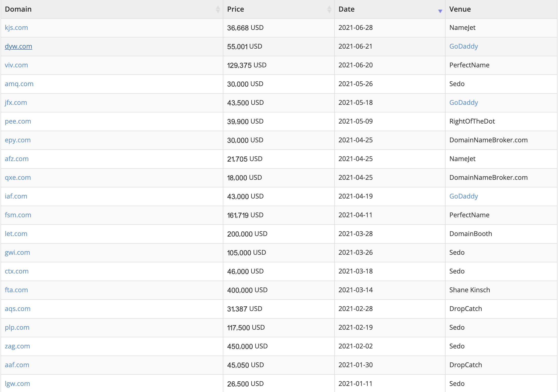Select the fta.com domain link
This screenshot has height=392, width=558.
(x=16, y=290)
